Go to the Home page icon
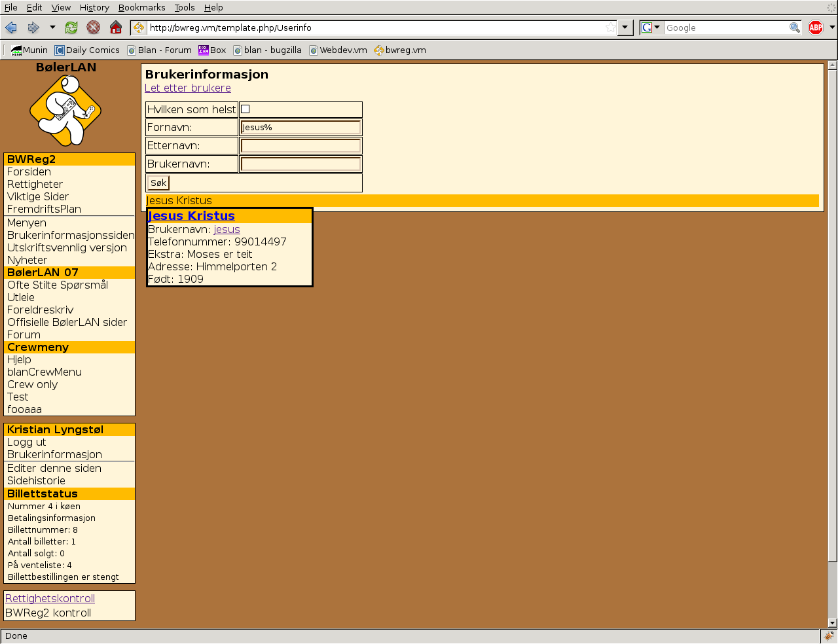The height and width of the screenshot is (644, 838). click(x=116, y=27)
